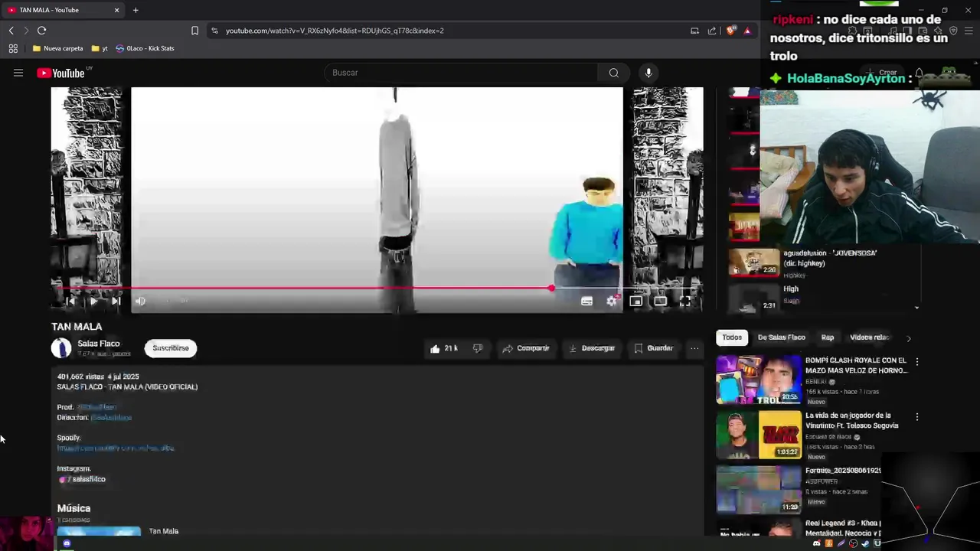Open the Nueva carpeta bookmark folder
The width and height of the screenshot is (980, 551).
(57, 48)
